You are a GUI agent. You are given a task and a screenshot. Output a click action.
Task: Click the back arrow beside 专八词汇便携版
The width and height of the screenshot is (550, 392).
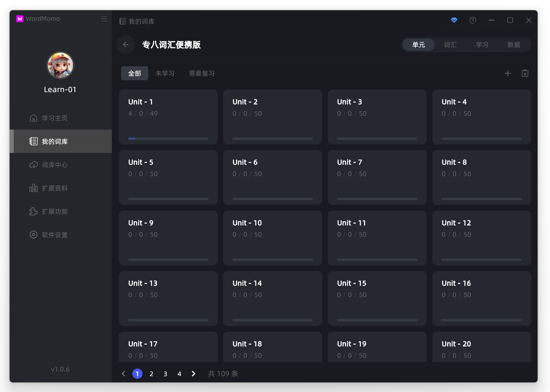tap(126, 45)
